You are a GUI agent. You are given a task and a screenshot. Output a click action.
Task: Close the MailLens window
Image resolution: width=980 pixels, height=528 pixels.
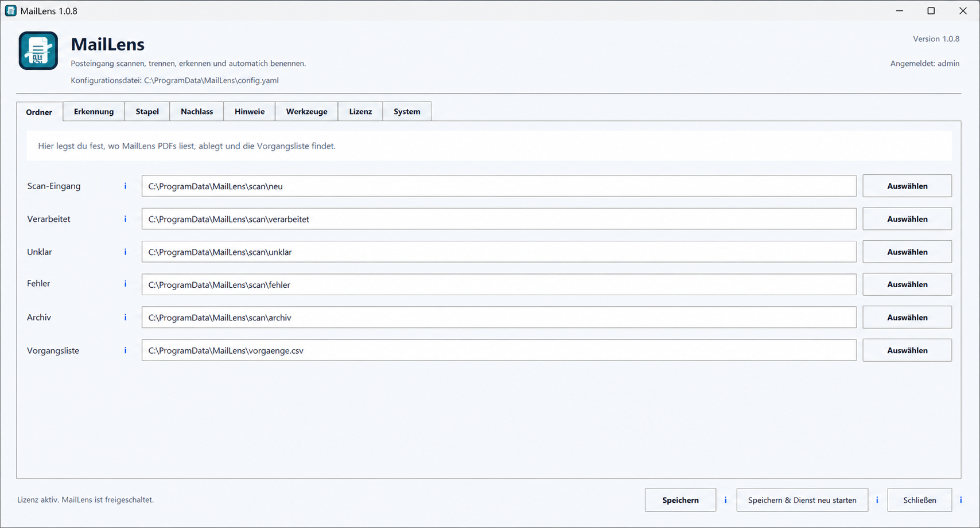pos(963,11)
